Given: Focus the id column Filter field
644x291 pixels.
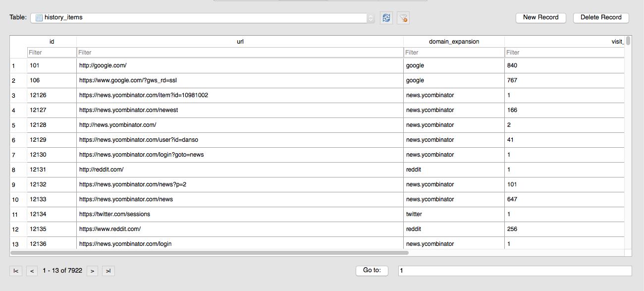Looking at the screenshot, I should pyautogui.click(x=52, y=53).
